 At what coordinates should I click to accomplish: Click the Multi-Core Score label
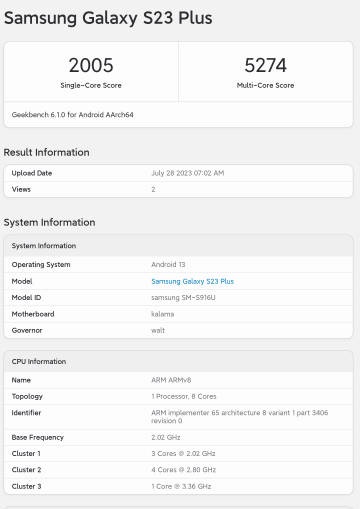[x=265, y=85]
